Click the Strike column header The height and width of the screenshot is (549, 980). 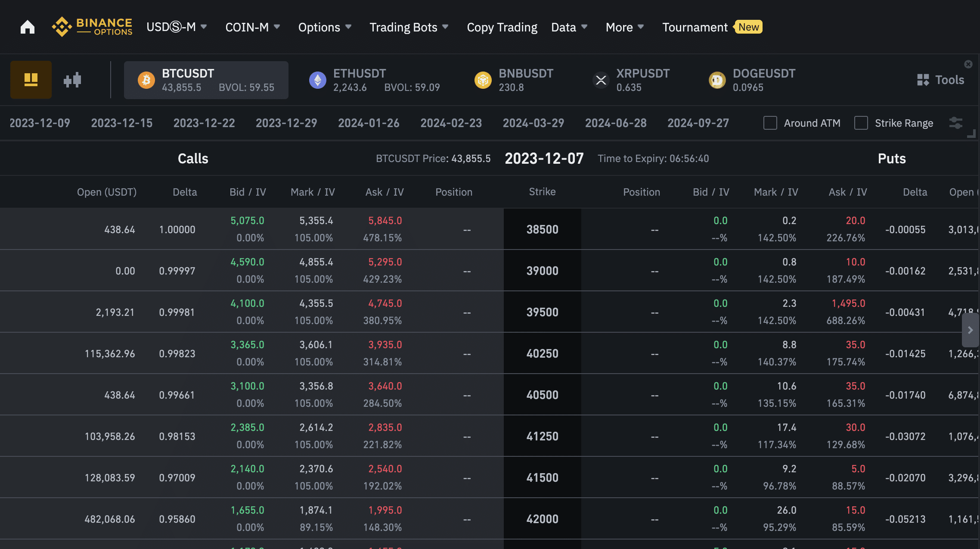click(x=542, y=192)
